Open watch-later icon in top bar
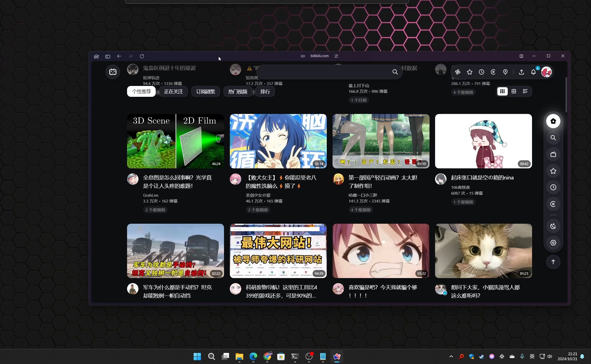Image resolution: width=591 pixels, height=364 pixels. coord(493,72)
